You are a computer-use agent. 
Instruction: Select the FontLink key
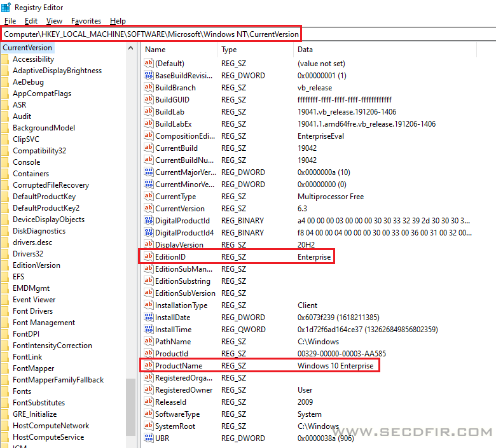pyautogui.click(x=27, y=357)
